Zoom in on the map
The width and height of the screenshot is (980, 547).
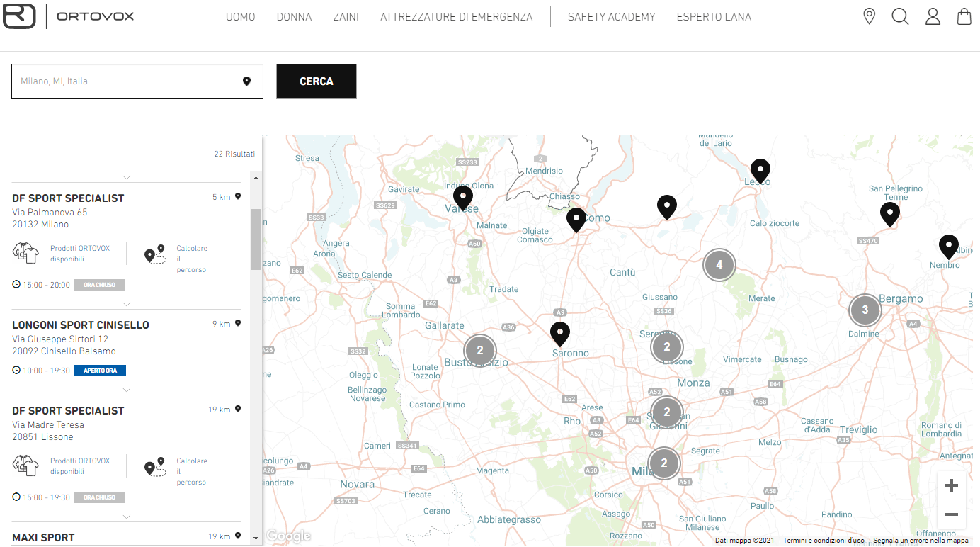click(952, 485)
